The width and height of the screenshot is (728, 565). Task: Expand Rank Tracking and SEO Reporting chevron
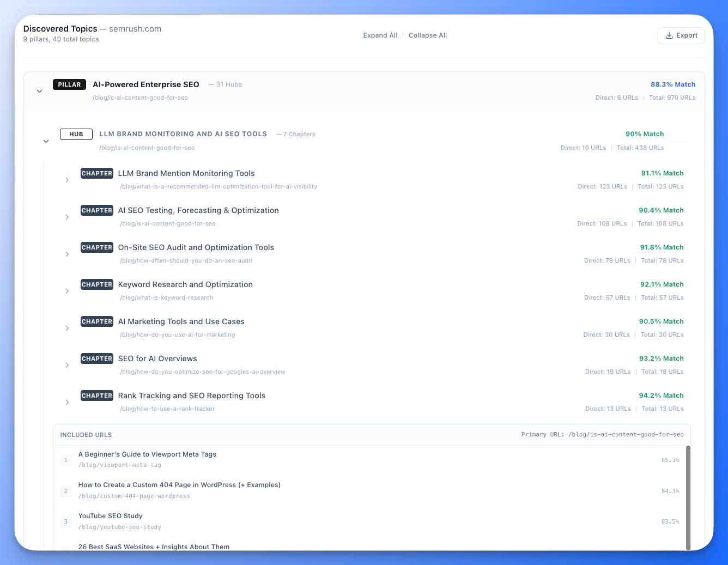(67, 402)
